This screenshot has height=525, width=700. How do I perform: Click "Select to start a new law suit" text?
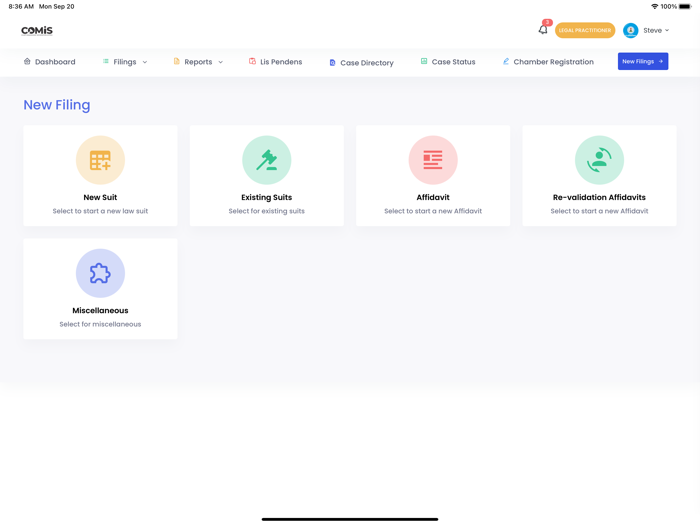coord(100,211)
